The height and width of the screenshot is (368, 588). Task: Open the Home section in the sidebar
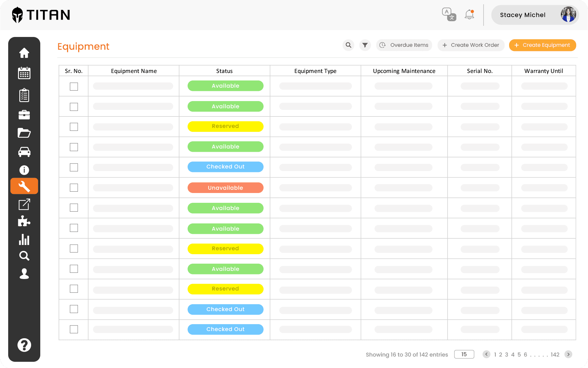click(24, 53)
